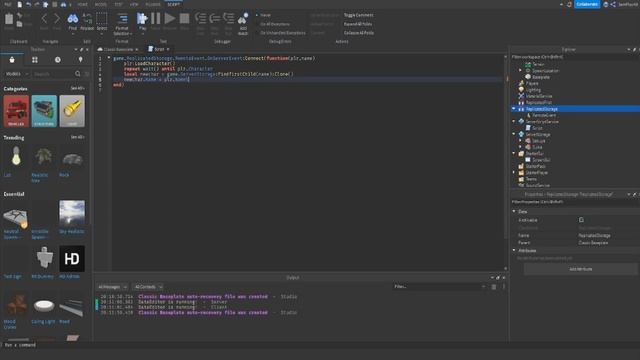
Task: Navigate Back with the left arrow icon
Action: pos(44,18)
